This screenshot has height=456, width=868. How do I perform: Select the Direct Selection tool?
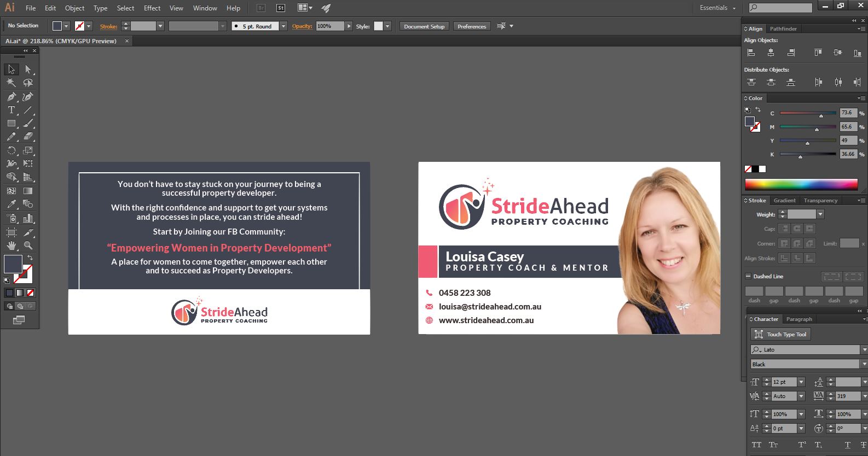tap(28, 69)
